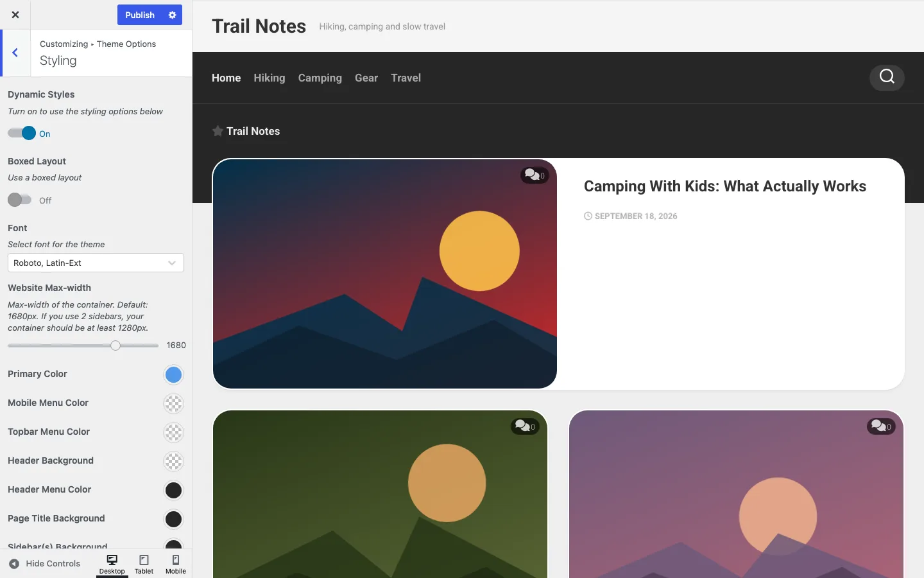Switch preview to Tablet device icon
Image resolution: width=924 pixels, height=578 pixels.
click(x=144, y=564)
